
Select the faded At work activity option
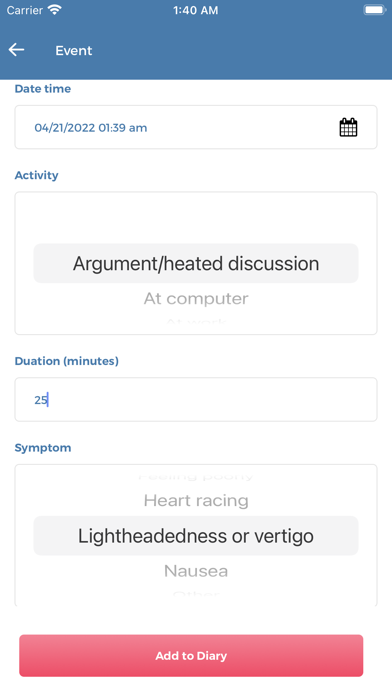point(196,322)
